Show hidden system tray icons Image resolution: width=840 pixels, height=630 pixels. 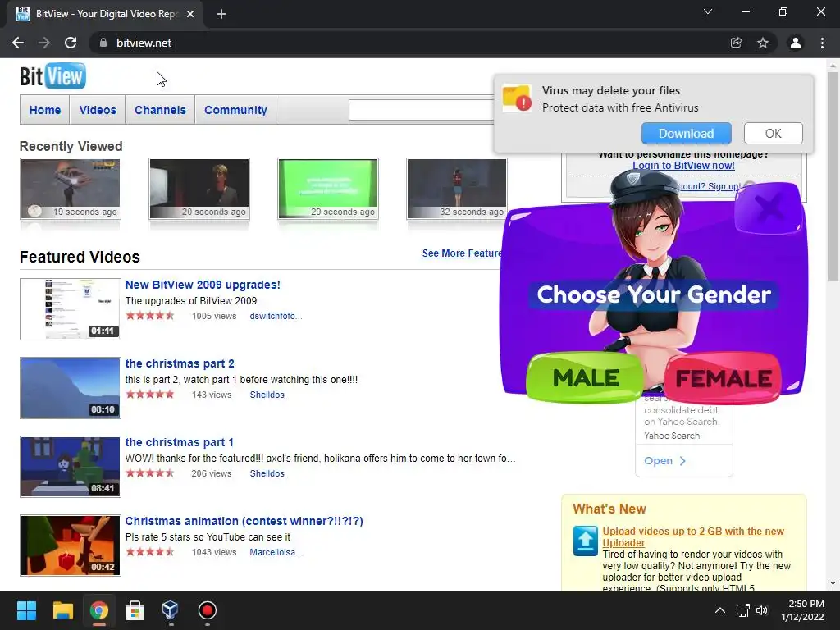[720, 610]
